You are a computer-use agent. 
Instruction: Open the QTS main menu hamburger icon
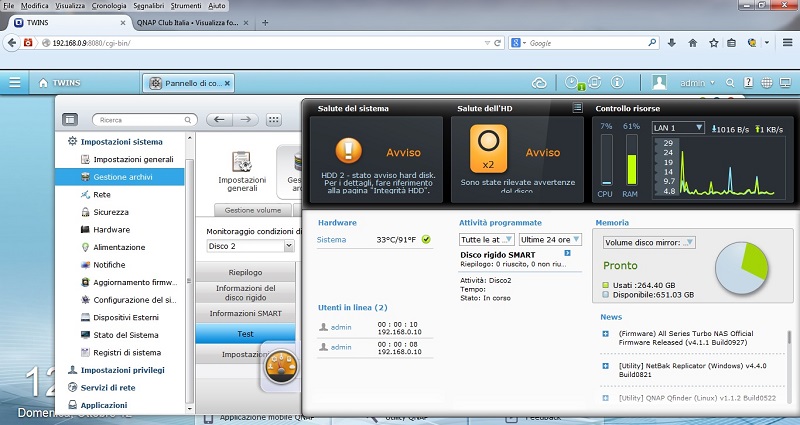point(15,83)
